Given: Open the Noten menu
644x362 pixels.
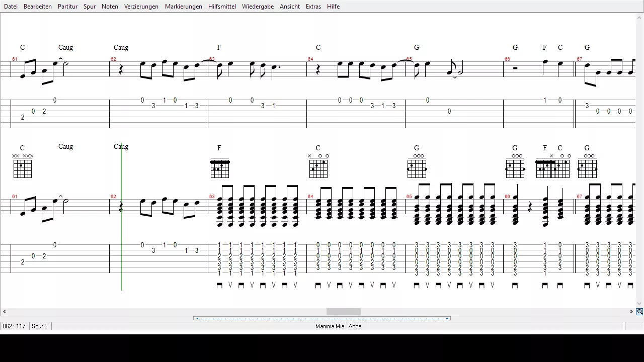Looking at the screenshot, I should pyautogui.click(x=110, y=7).
